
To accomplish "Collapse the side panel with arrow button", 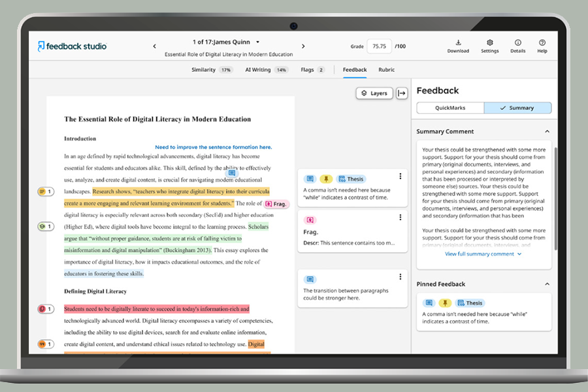I will point(402,93).
